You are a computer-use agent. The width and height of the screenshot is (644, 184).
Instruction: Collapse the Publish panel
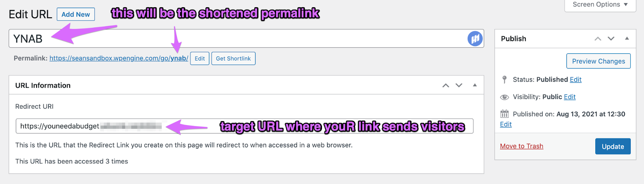(627, 38)
